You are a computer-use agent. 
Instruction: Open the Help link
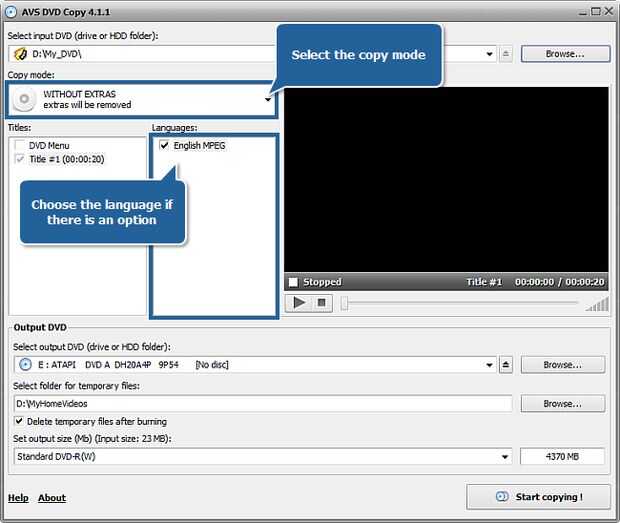[18, 498]
